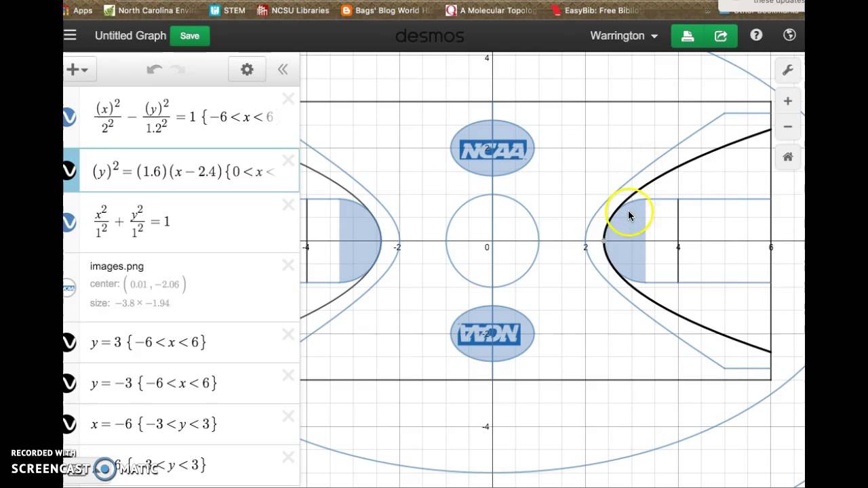The image size is (868, 488).
Task: Open the EasyBib bookmark
Action: (595, 10)
